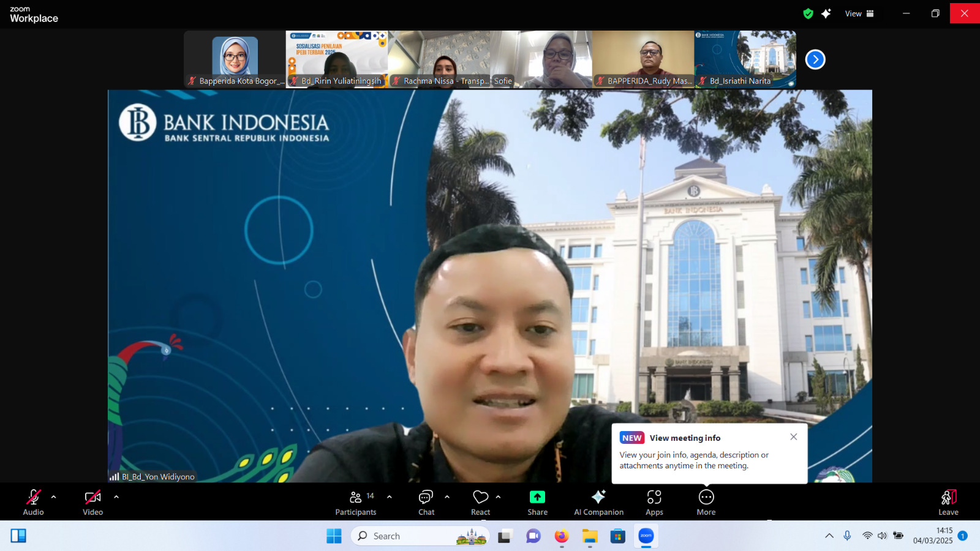Expand the Participants options arrow
Image resolution: width=980 pixels, height=551 pixels.
[x=390, y=497]
